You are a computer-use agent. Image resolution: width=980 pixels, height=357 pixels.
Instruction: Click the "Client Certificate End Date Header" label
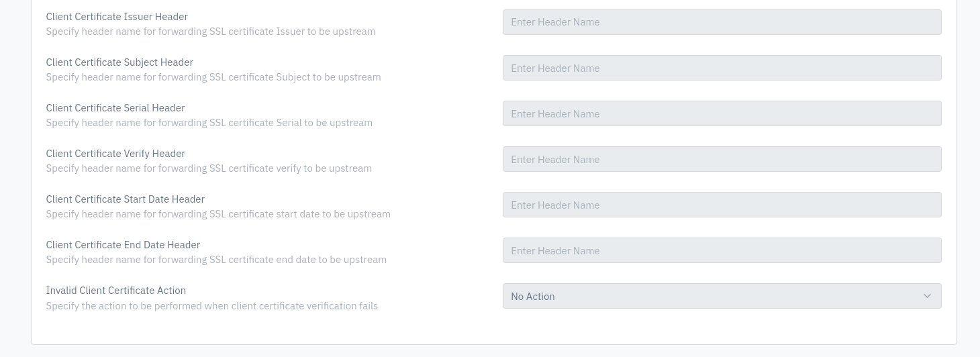pyautogui.click(x=123, y=244)
